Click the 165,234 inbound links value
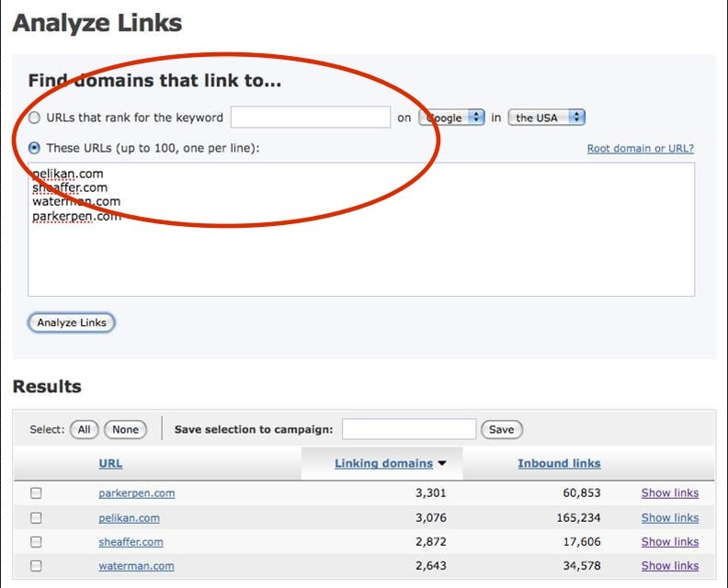The height and width of the screenshot is (588, 728). [578, 517]
